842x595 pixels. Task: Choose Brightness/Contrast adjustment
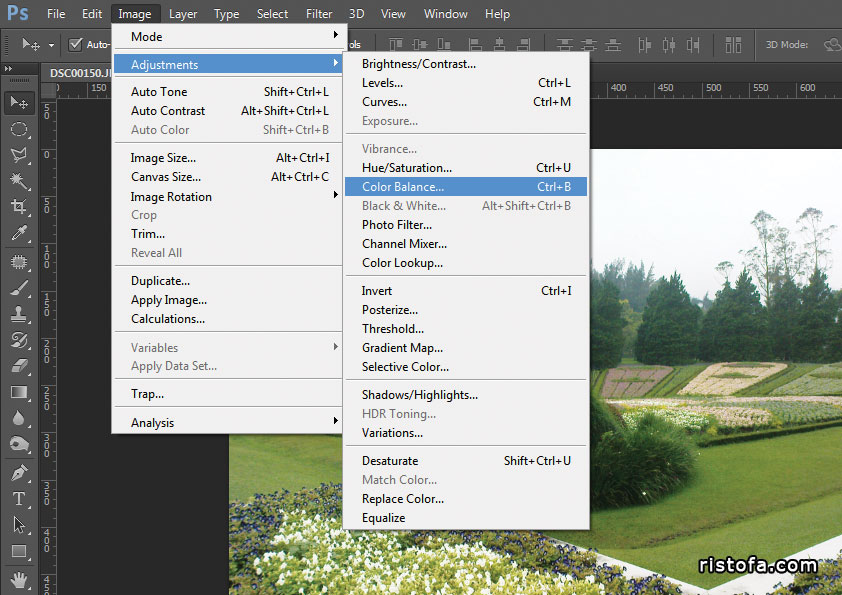[466, 64]
